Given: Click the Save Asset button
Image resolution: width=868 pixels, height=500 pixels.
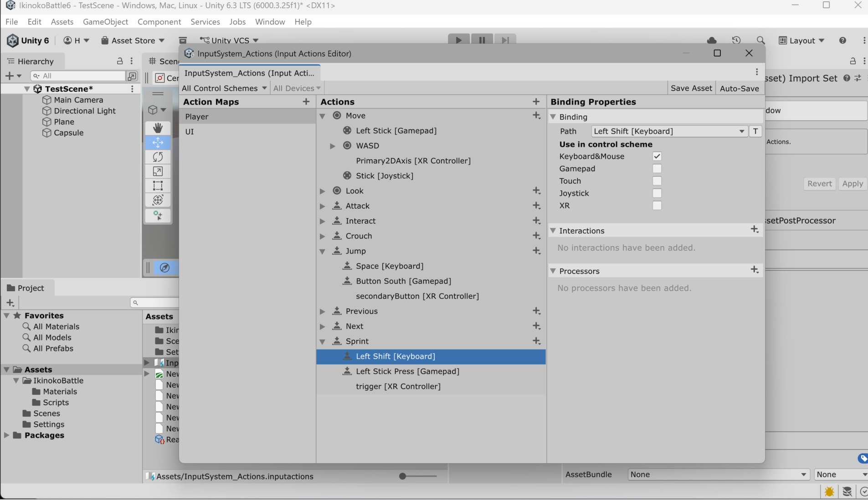Looking at the screenshot, I should coord(691,88).
